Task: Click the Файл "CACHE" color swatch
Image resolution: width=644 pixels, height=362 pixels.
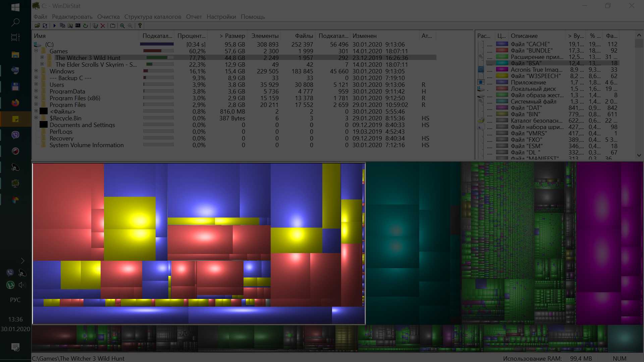Action: point(502,44)
